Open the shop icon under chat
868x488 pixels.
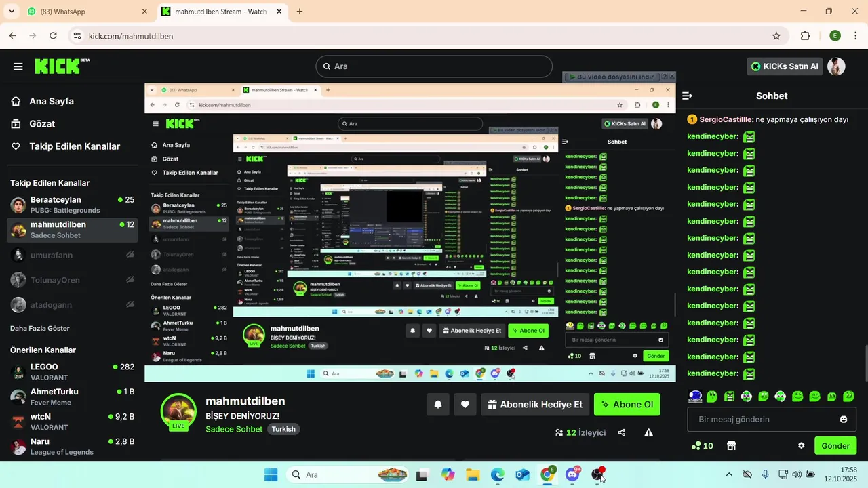tap(731, 446)
